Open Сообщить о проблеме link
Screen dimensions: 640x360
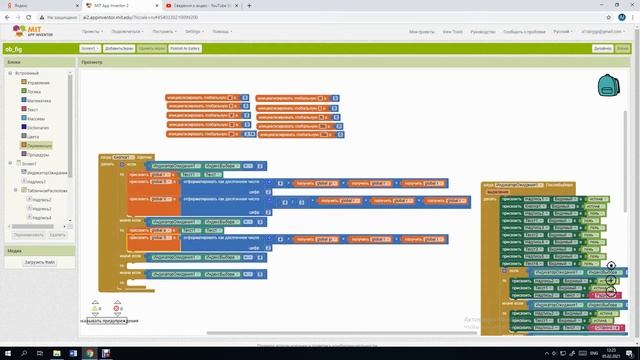coord(524,31)
